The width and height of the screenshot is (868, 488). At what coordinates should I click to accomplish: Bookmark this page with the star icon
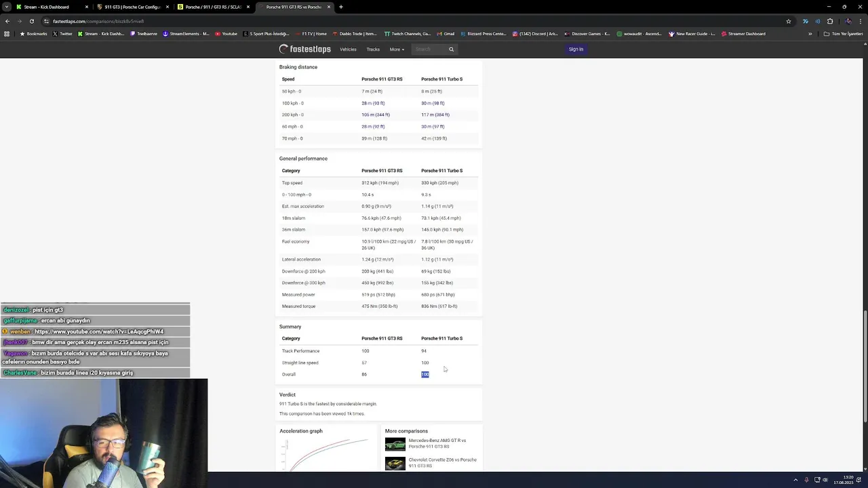pos(789,21)
